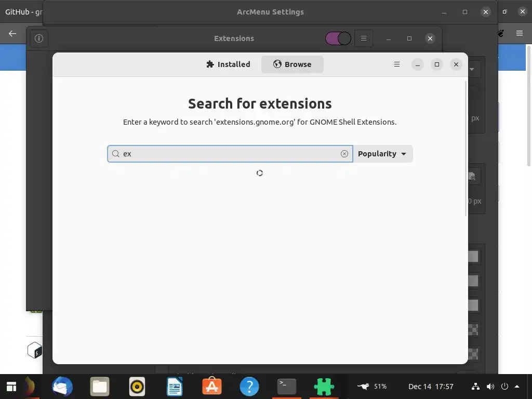This screenshot has width=532, height=399.
Task: Click the GNOME foot icon in browser
Action: pos(501,33)
